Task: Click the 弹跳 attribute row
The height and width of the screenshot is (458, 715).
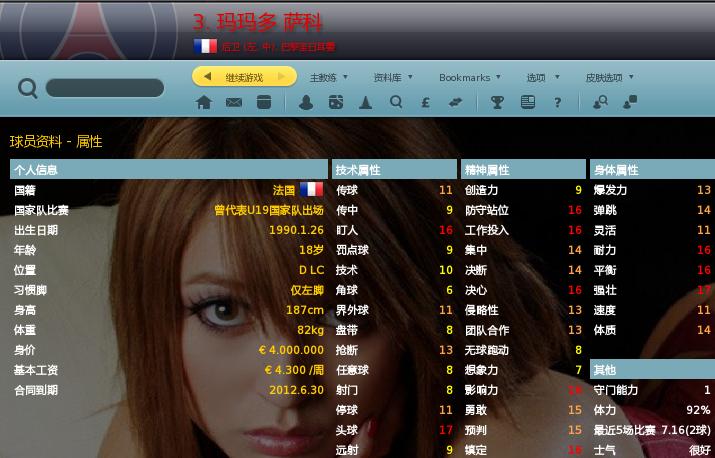Action: point(653,210)
